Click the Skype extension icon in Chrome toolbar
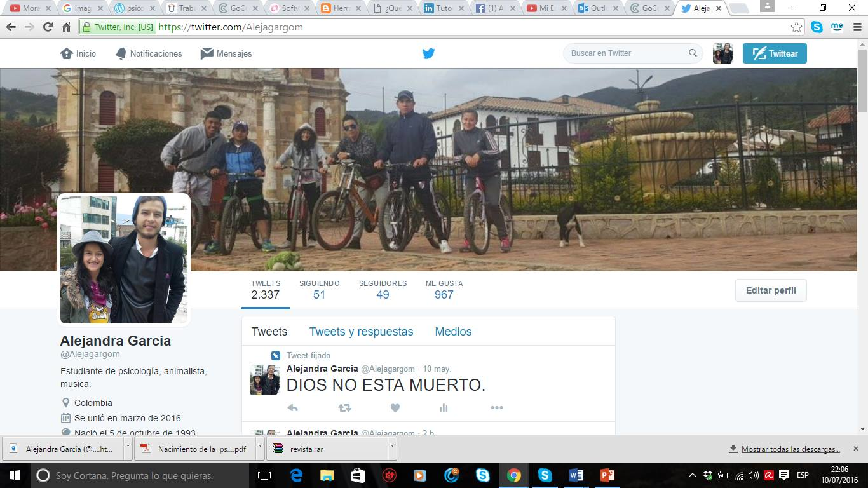The image size is (868, 488). [817, 27]
